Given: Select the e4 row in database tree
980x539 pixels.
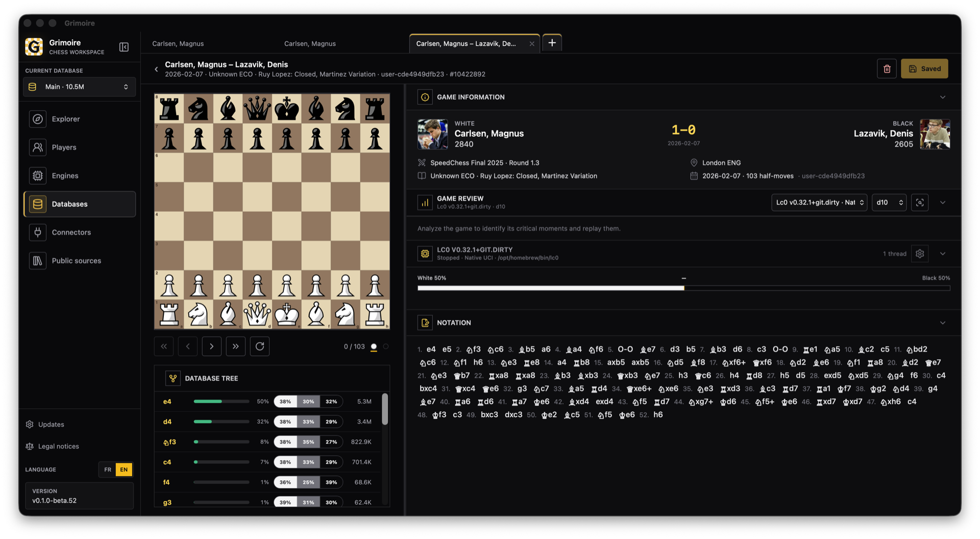Looking at the screenshot, I should pos(268,402).
